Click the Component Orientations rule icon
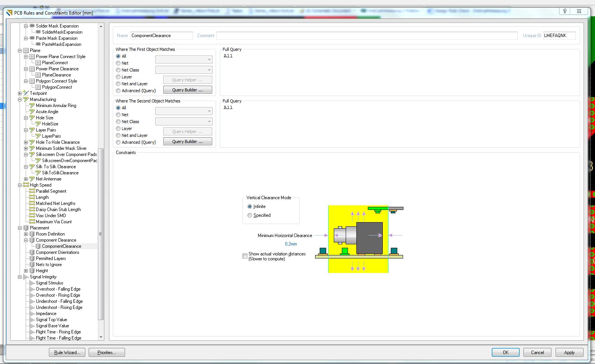This screenshot has height=364, width=595. [x=32, y=252]
